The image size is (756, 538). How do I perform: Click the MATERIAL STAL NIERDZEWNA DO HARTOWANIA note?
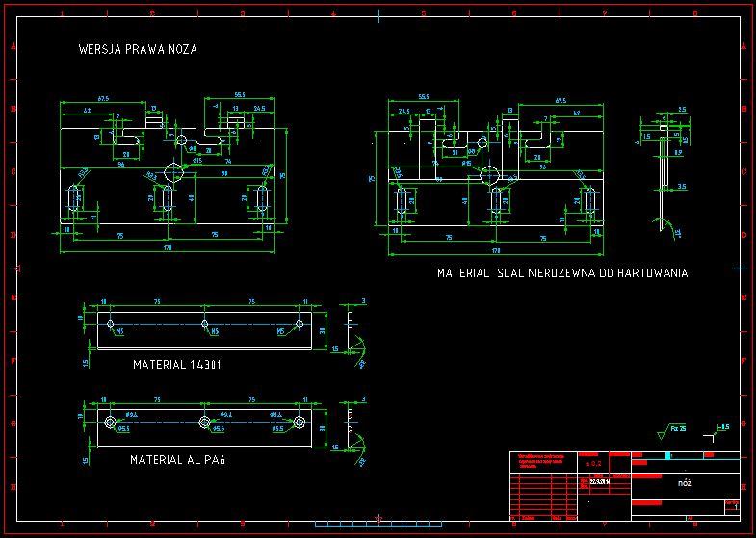pyautogui.click(x=562, y=273)
